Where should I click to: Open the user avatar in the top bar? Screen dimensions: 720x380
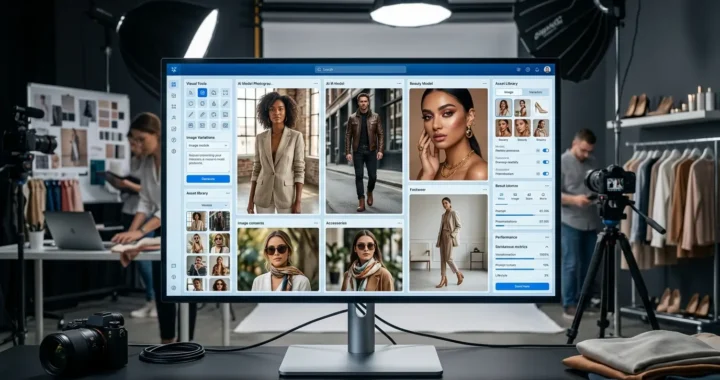tap(547, 69)
